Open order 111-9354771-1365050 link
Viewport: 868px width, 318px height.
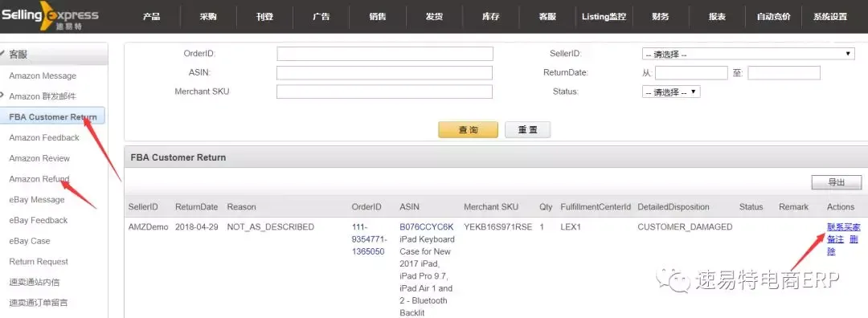click(x=369, y=239)
